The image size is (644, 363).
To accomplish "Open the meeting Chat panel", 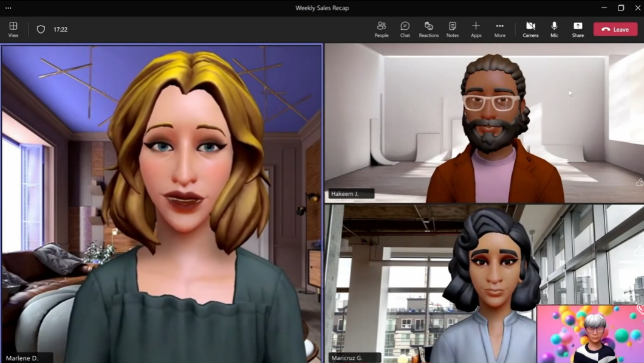I will [x=405, y=29].
